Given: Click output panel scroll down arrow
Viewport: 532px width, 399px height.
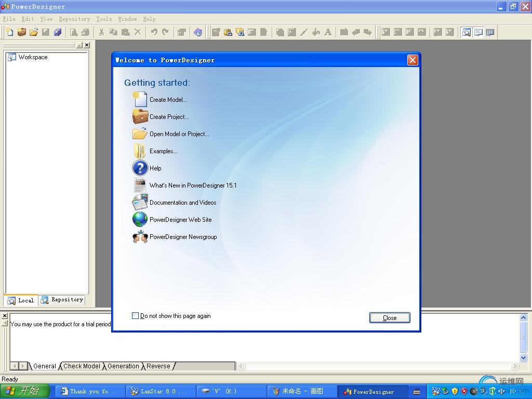Looking at the screenshot, I should point(523,357).
